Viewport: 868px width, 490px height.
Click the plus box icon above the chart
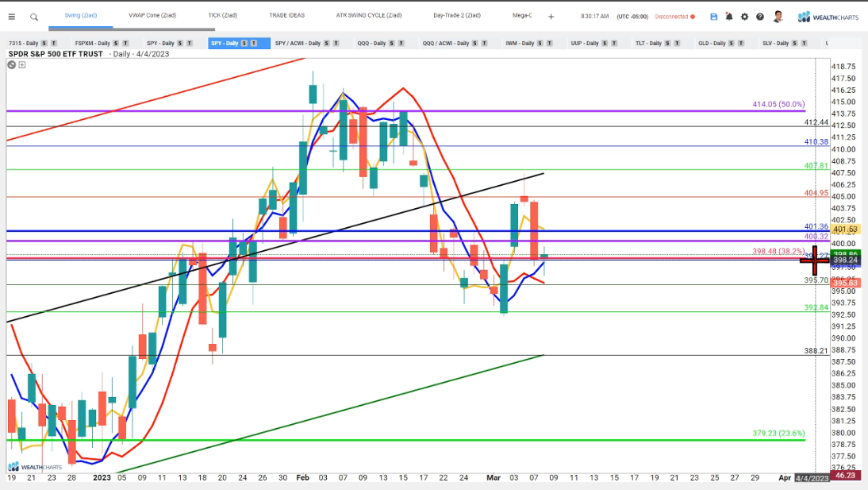coord(22,65)
